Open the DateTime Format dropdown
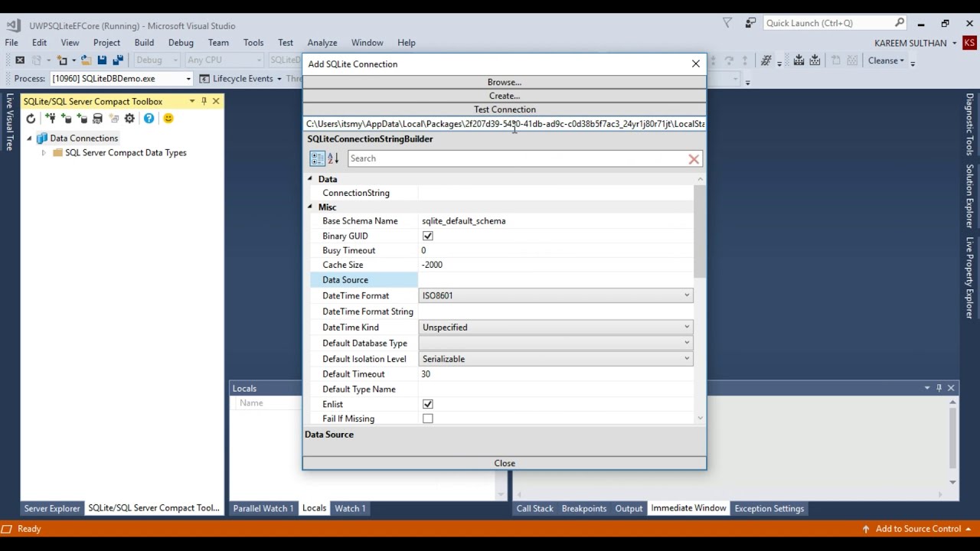 click(x=687, y=295)
